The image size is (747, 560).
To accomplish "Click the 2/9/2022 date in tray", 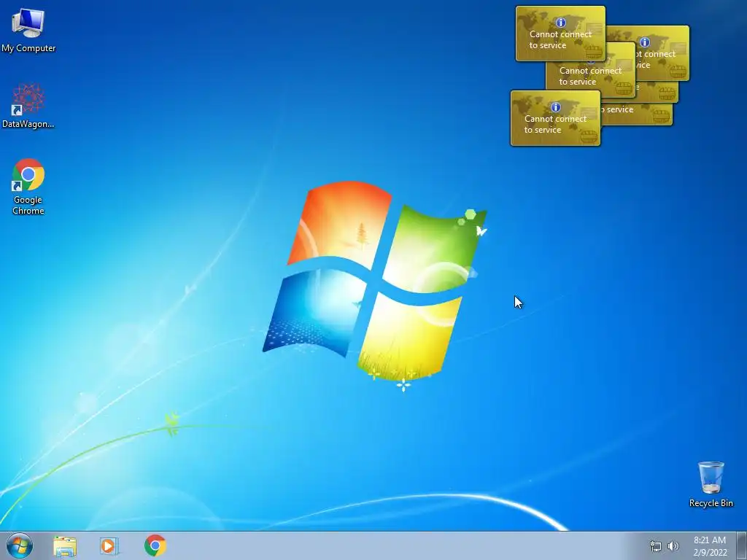I will [711, 553].
